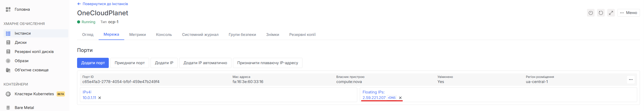
Task: Click Призначити плаваючу IP-адресу button
Action: tap(267, 63)
